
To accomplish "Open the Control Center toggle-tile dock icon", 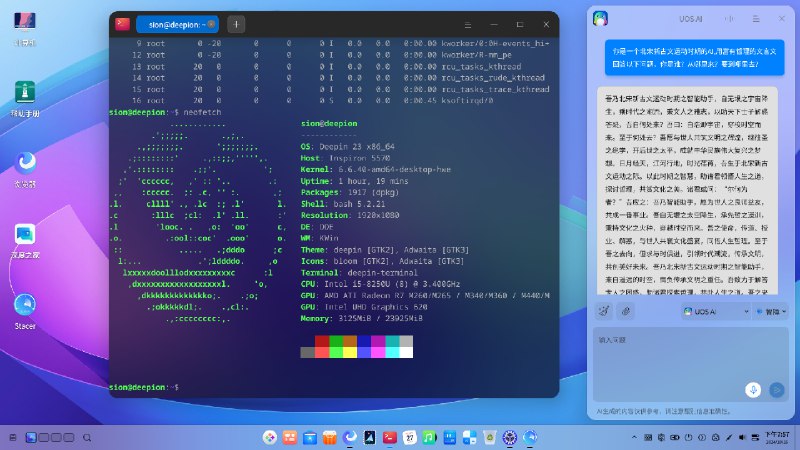I will (469, 437).
